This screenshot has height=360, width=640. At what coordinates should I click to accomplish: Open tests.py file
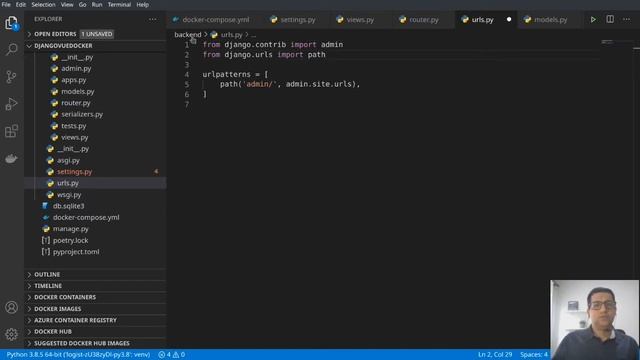coord(73,126)
